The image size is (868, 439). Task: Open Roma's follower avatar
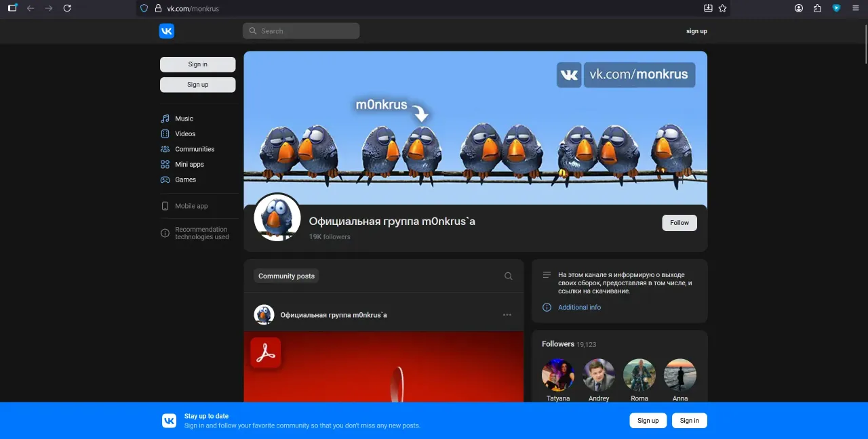point(639,375)
